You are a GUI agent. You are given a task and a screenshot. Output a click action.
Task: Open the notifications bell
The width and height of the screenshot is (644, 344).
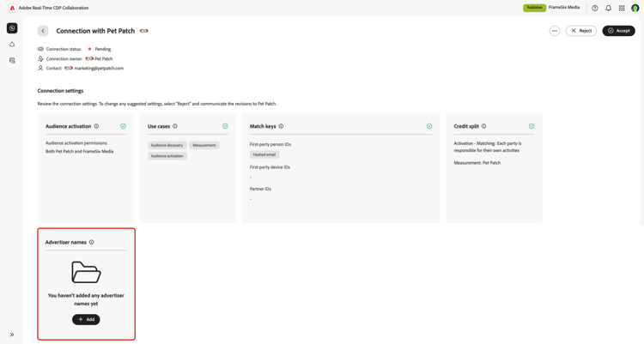pyautogui.click(x=608, y=8)
